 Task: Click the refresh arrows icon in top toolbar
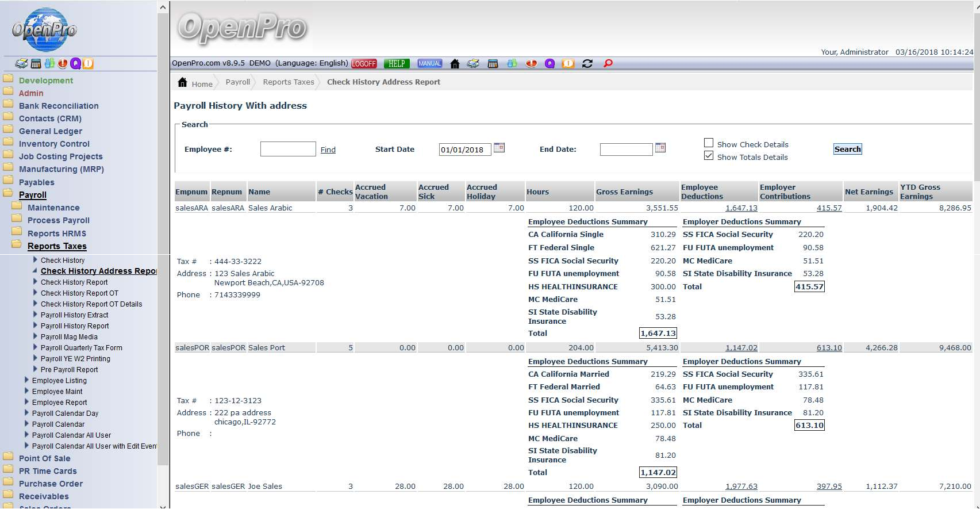pyautogui.click(x=587, y=64)
